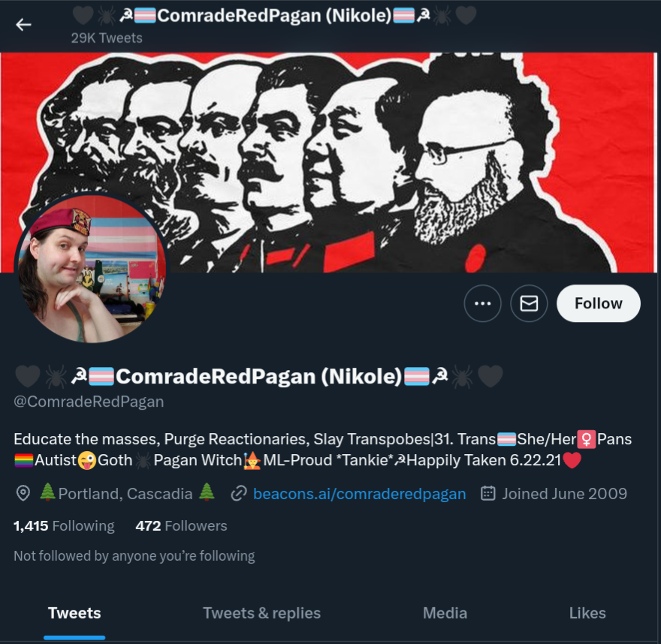
Task: Click the chain link icon beside beacons.ai
Action: pyautogui.click(x=239, y=493)
